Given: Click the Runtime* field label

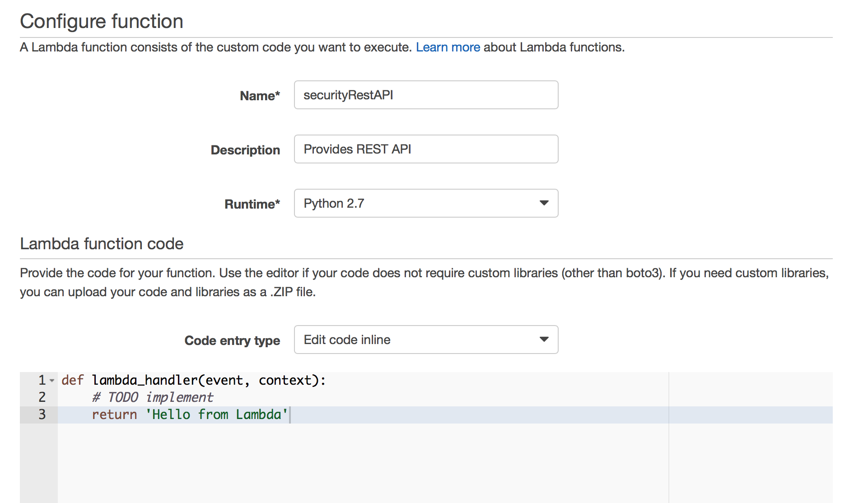Looking at the screenshot, I should [252, 204].
